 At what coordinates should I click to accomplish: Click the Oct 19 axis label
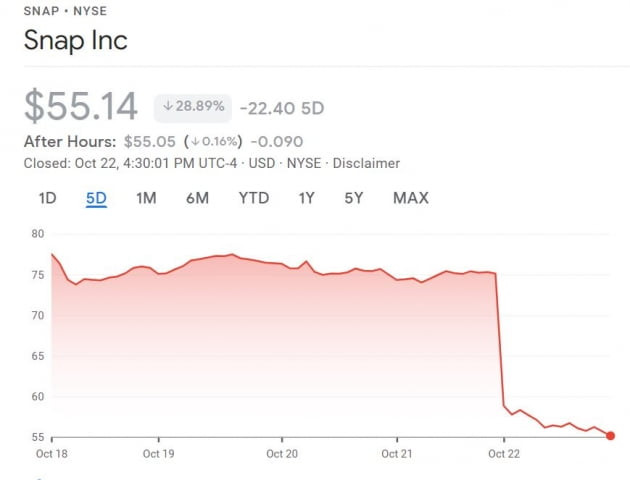click(x=159, y=454)
